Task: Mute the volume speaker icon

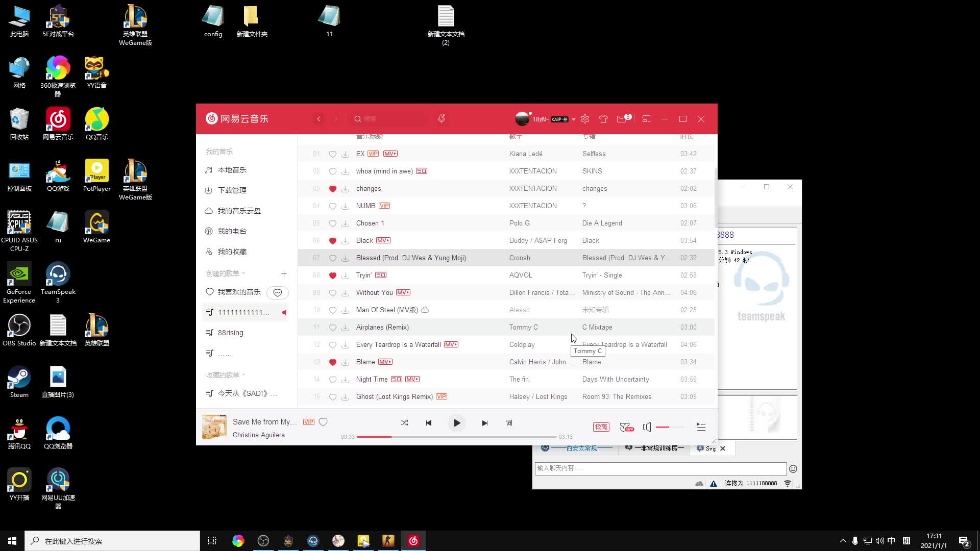Action: [x=647, y=427]
